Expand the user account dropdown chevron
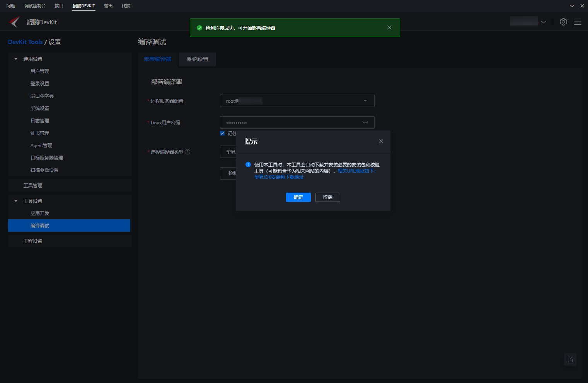588x383 pixels. tap(543, 22)
